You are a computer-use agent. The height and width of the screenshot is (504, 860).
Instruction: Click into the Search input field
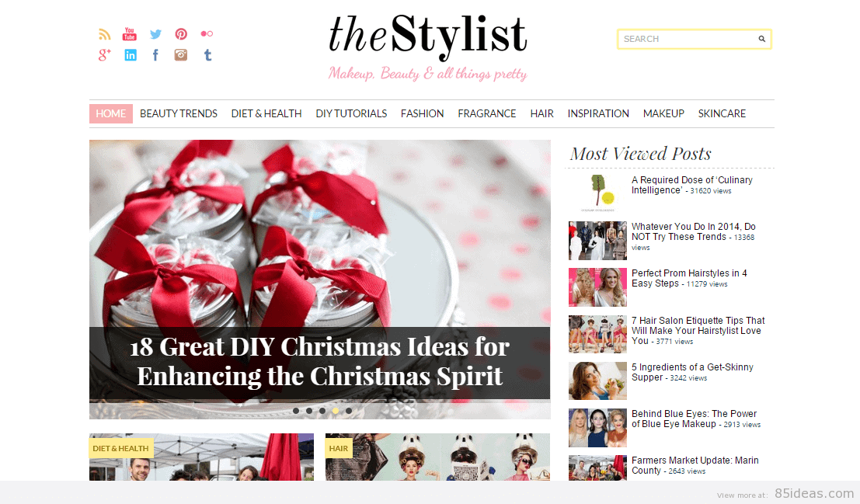click(x=688, y=39)
